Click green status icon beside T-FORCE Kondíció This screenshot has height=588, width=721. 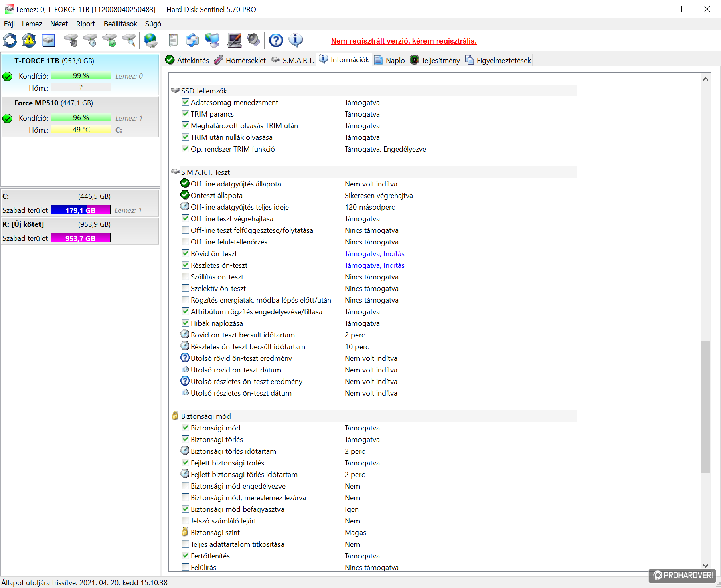coord(7,76)
